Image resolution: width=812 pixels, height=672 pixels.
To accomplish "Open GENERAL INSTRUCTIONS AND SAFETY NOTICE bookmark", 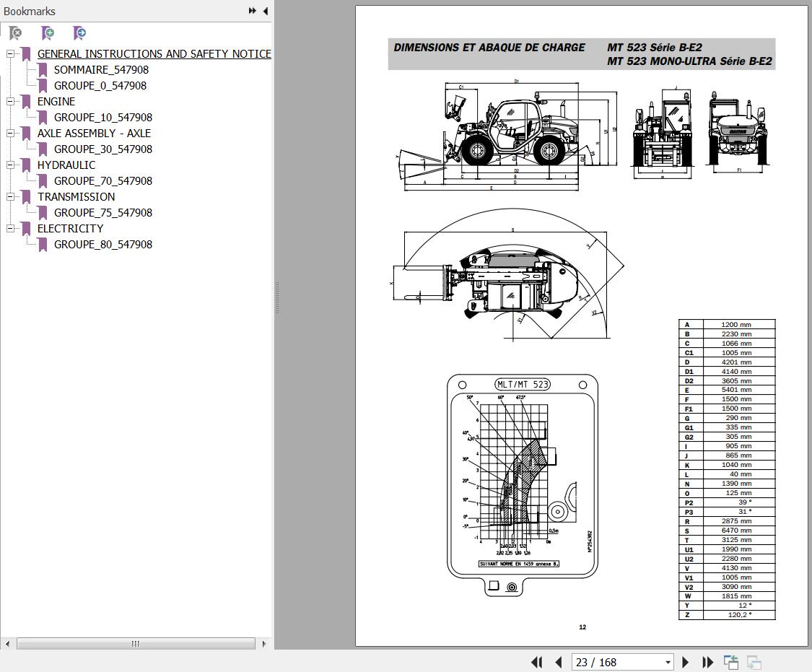I will point(154,54).
